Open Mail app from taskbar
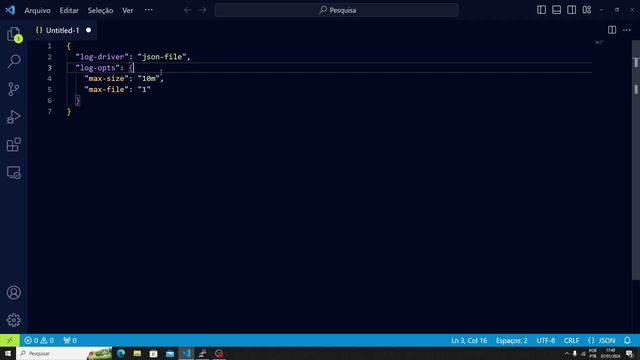The height and width of the screenshot is (360, 640). click(170, 353)
